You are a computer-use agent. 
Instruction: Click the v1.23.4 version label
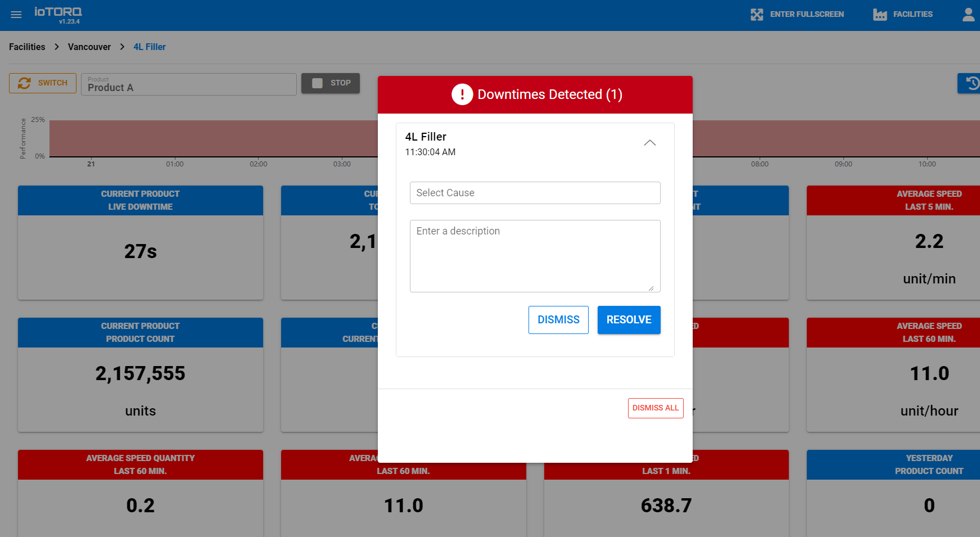(x=69, y=21)
